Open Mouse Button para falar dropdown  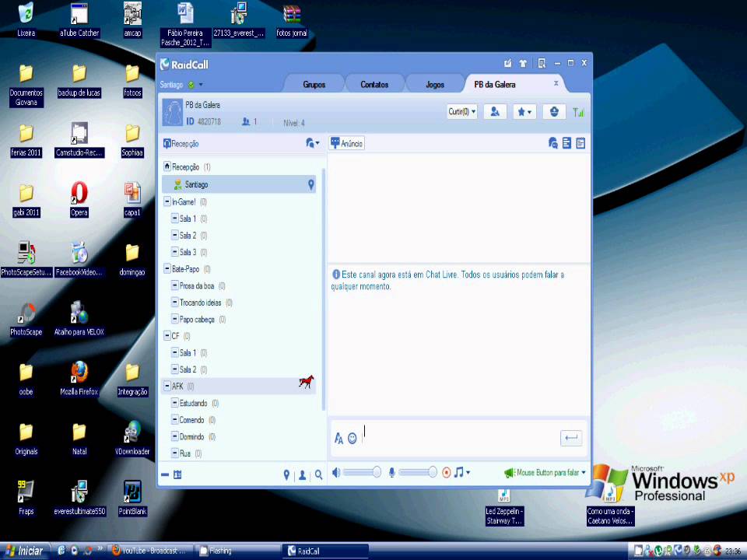point(545,472)
